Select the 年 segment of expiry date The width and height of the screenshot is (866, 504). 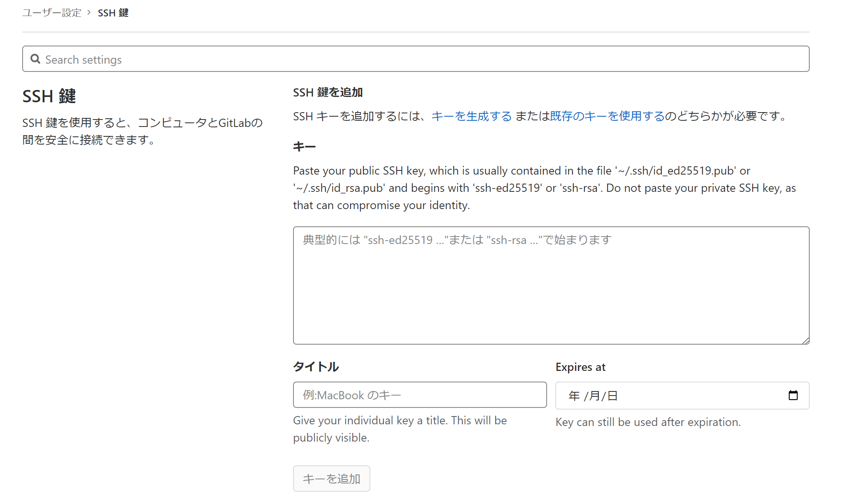tap(574, 396)
